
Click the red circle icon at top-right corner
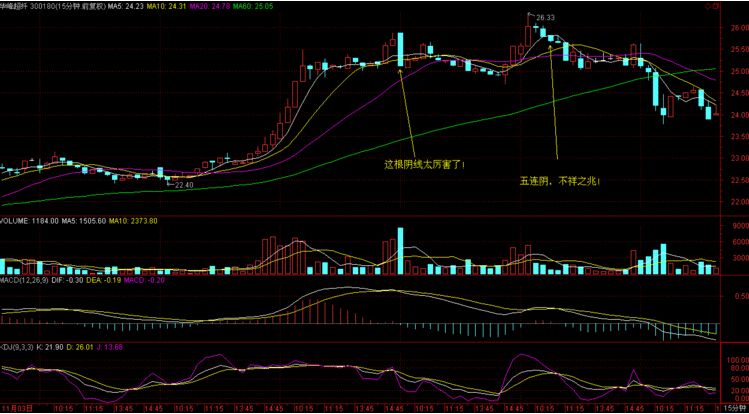[738, 5]
